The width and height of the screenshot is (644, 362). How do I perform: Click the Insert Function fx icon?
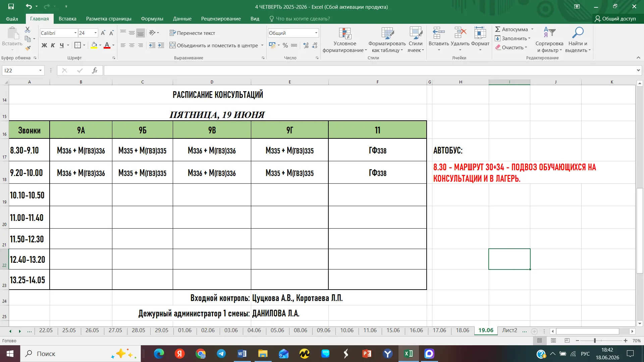coord(95,70)
